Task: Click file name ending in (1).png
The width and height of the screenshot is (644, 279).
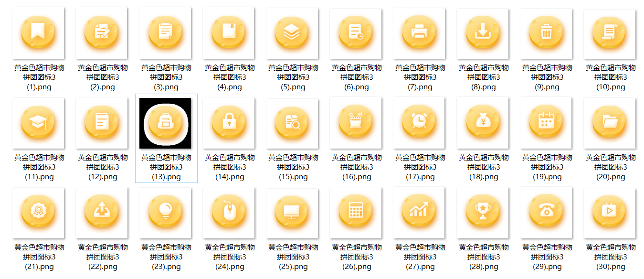Action: coord(38,77)
